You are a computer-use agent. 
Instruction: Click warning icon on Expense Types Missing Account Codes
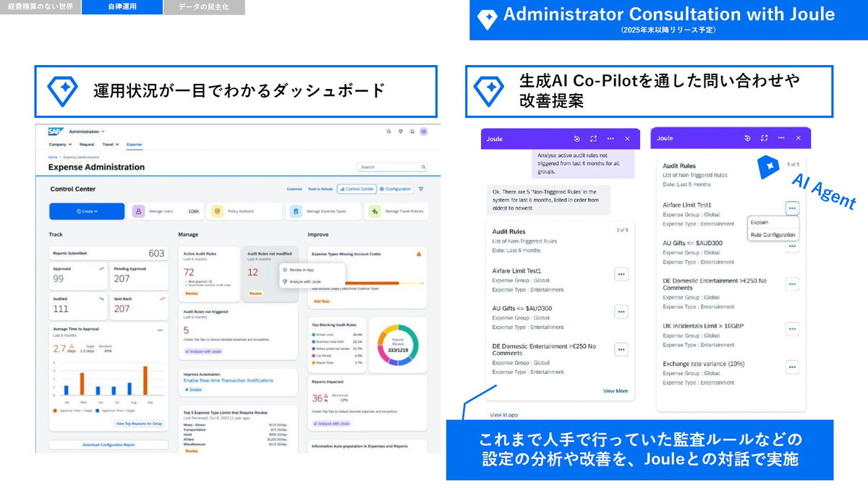(418, 254)
